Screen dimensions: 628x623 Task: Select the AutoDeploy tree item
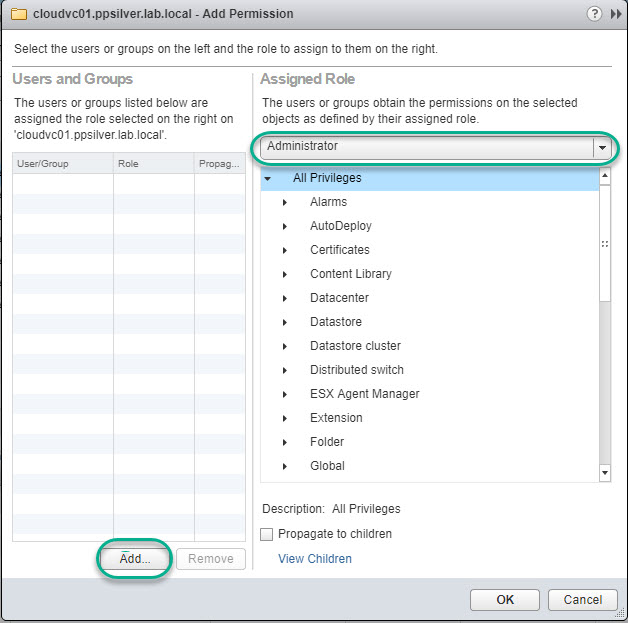pos(341,226)
